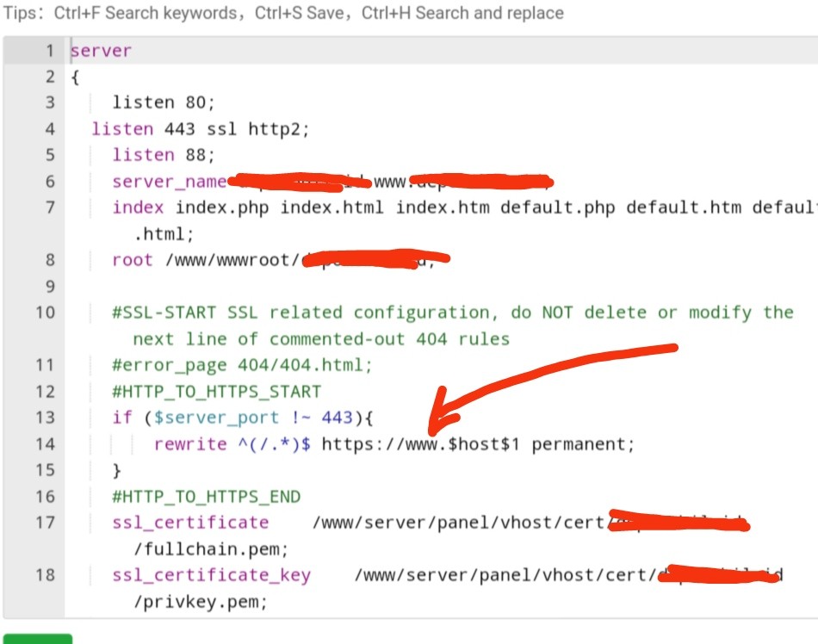Image resolution: width=818 pixels, height=644 pixels.
Task: Click 'default.php' in the index line
Action: pos(558,207)
